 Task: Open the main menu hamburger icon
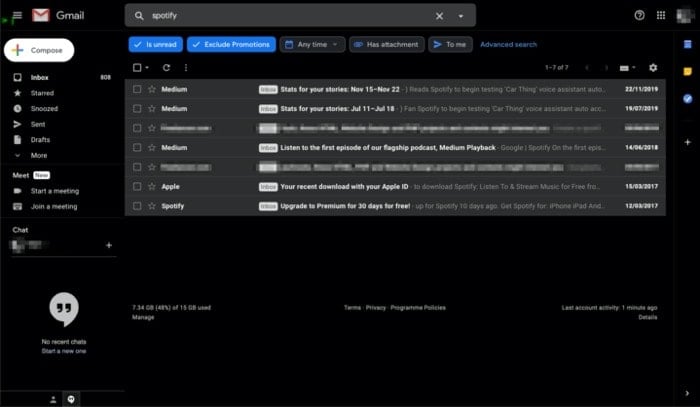coord(17,16)
